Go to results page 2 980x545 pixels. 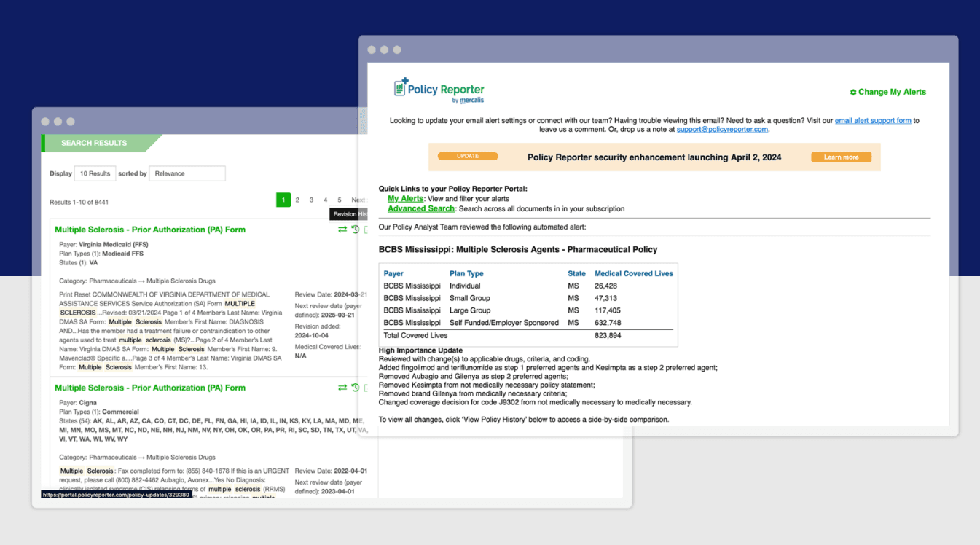pos(297,200)
